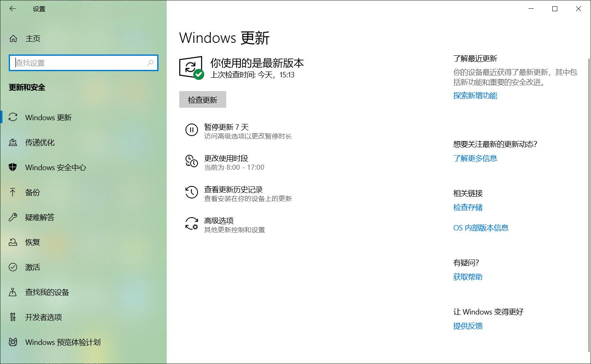Select the 传递优化 icon in the sidebar
591x364 pixels.
(13, 142)
